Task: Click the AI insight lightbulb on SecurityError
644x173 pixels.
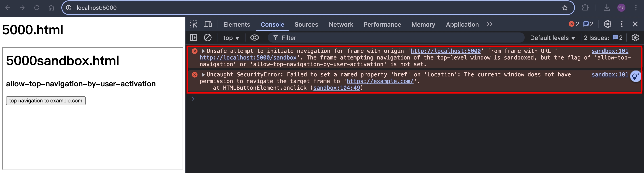Action: tap(635, 76)
